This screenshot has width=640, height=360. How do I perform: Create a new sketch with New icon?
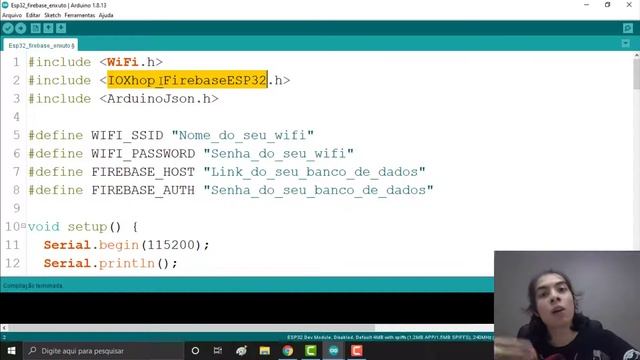coord(36,28)
